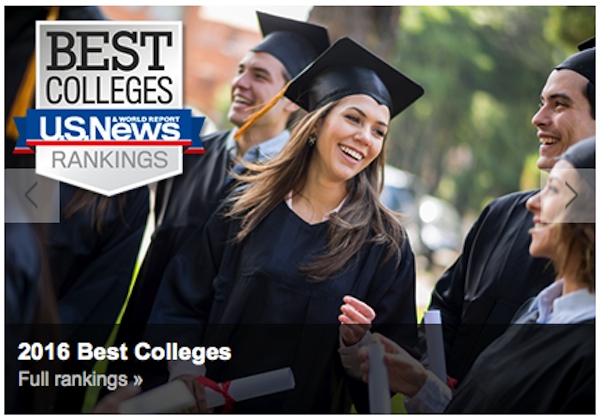The height and width of the screenshot is (419, 600).
Task: Click the double chevron after Full rankings
Action: [x=138, y=380]
